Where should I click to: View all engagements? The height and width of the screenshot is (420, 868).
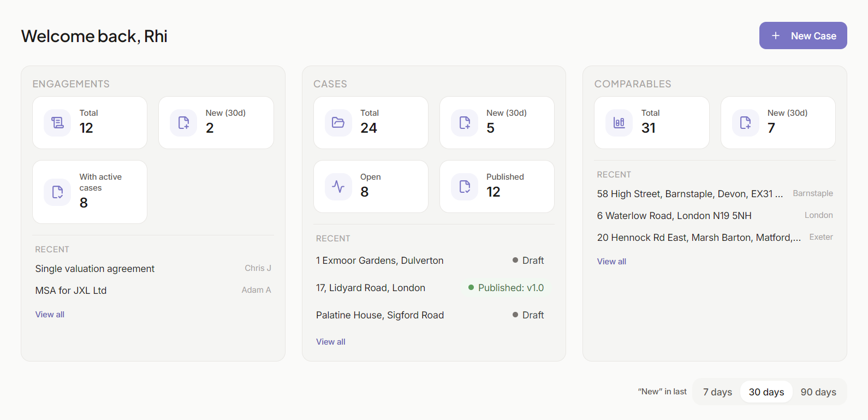pos(50,315)
